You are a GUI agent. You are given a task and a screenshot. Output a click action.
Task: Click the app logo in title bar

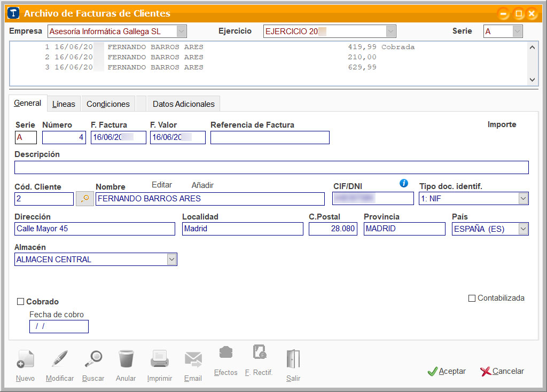click(x=13, y=13)
